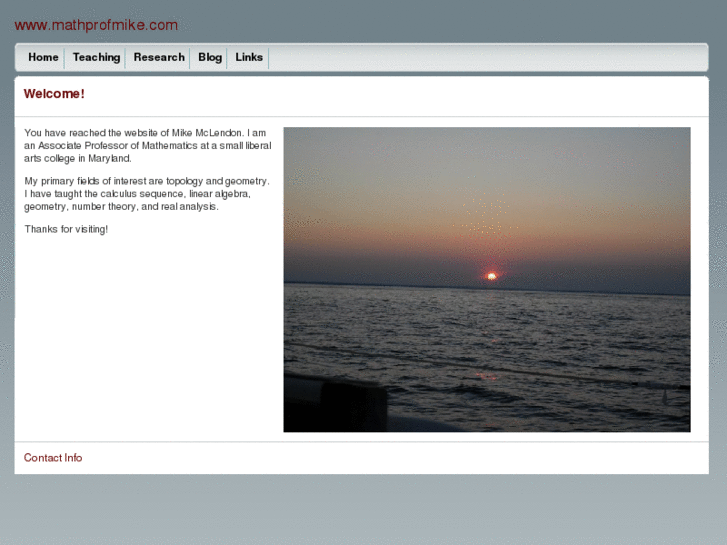727x545 pixels.
Task: Click the paragraph about topology and geometry
Action: point(147,194)
